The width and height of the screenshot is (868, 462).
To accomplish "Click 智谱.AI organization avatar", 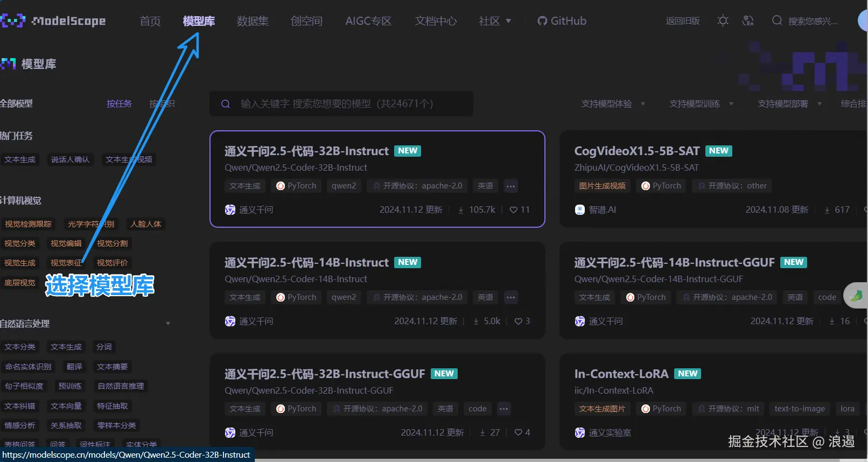I will click(x=579, y=209).
